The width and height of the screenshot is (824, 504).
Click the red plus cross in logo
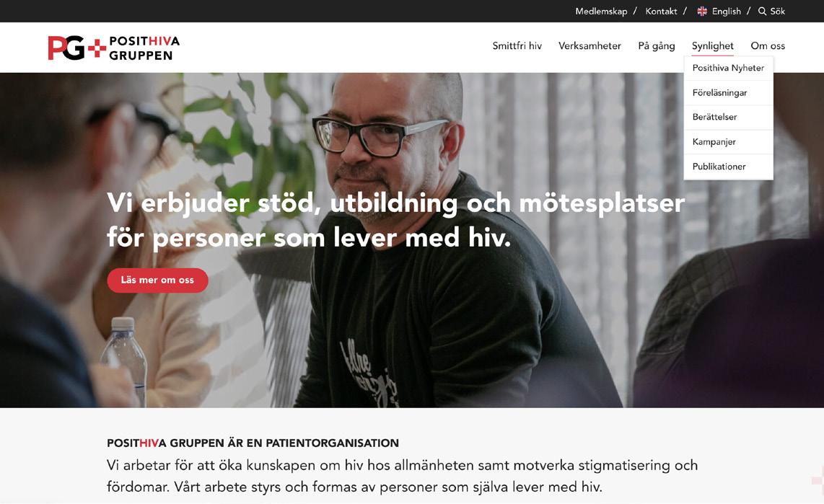click(x=97, y=48)
